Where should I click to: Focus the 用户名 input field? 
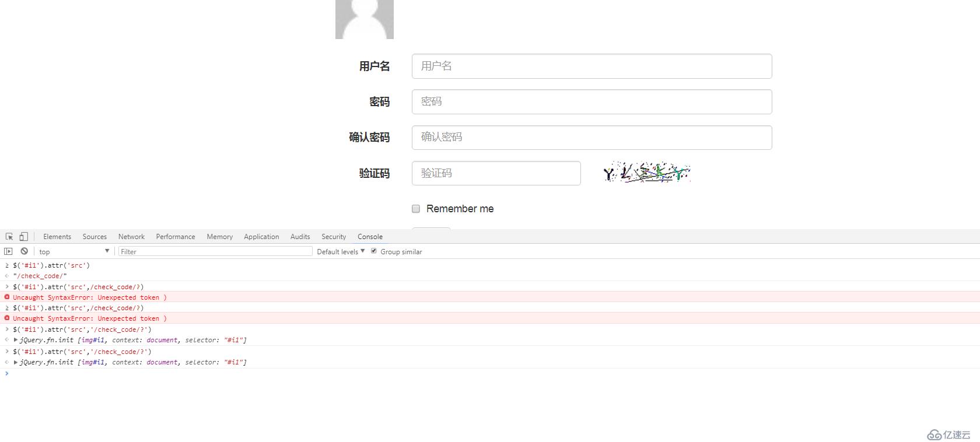coord(591,66)
